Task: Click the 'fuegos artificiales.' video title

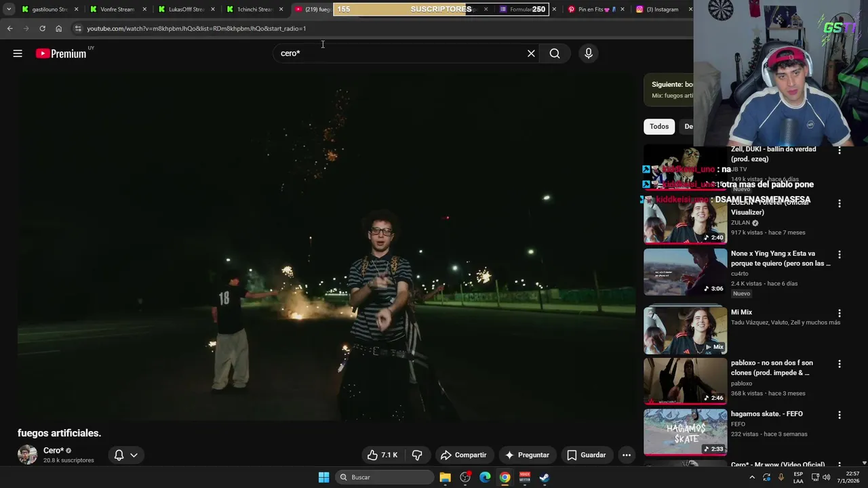Action: pyautogui.click(x=60, y=433)
